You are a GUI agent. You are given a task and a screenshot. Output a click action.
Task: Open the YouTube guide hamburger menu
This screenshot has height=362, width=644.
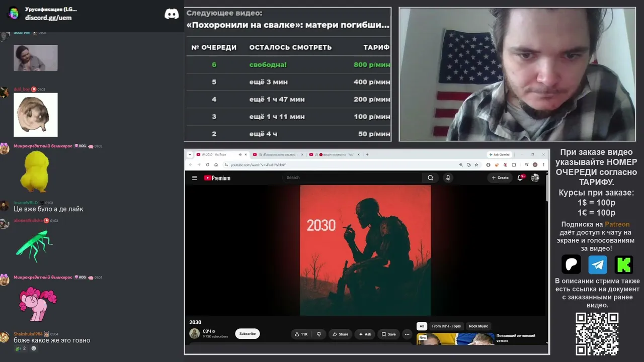pyautogui.click(x=194, y=177)
